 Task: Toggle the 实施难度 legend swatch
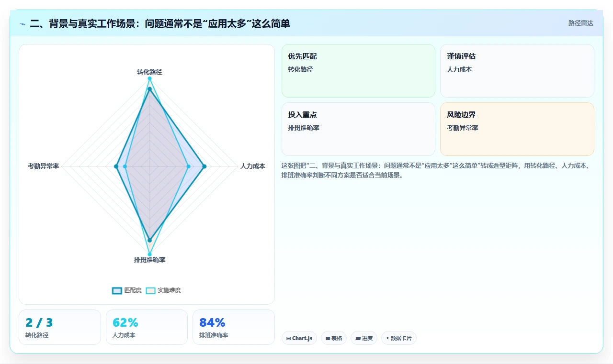click(x=151, y=290)
